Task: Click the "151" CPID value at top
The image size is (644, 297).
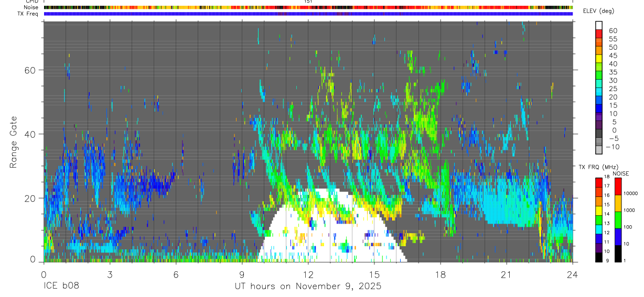Action: [308, 2]
